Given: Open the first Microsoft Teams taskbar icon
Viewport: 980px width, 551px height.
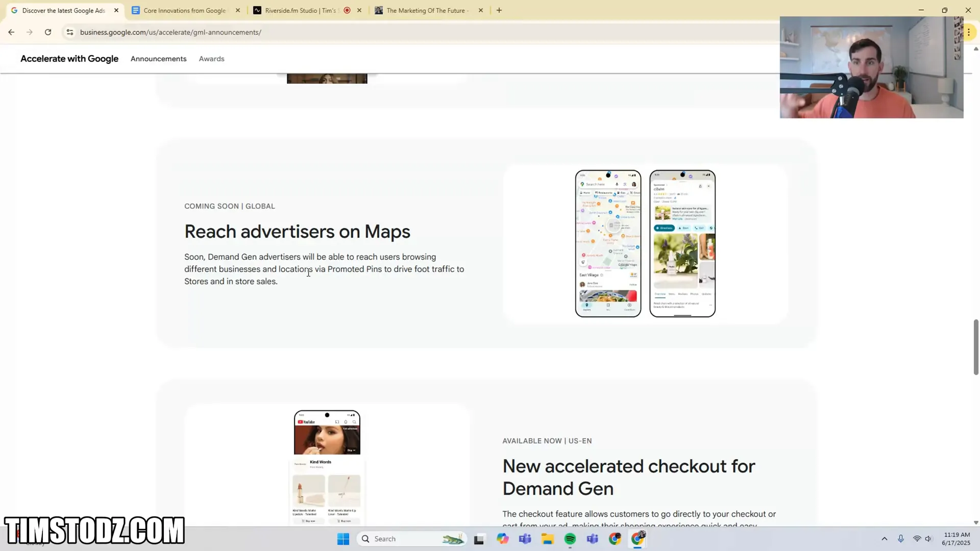Looking at the screenshot, I should [x=525, y=539].
